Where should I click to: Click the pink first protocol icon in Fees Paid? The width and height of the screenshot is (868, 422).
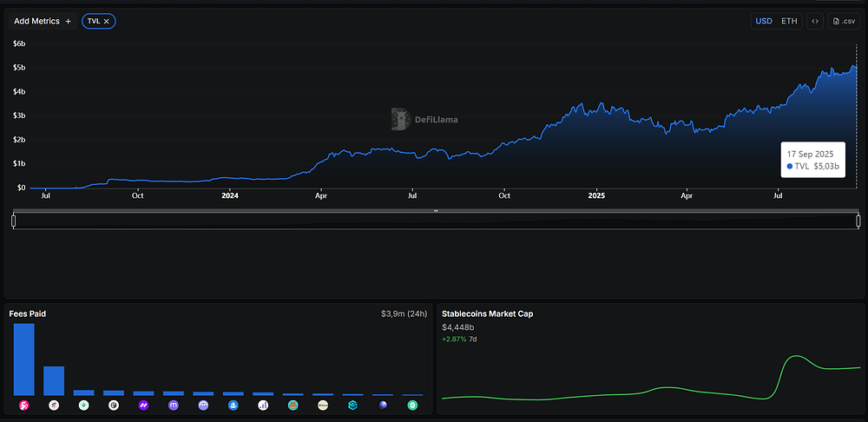(24, 406)
